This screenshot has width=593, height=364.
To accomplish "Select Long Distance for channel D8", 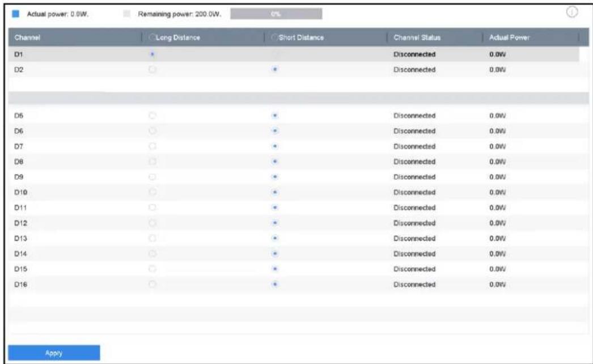I will point(153,162).
